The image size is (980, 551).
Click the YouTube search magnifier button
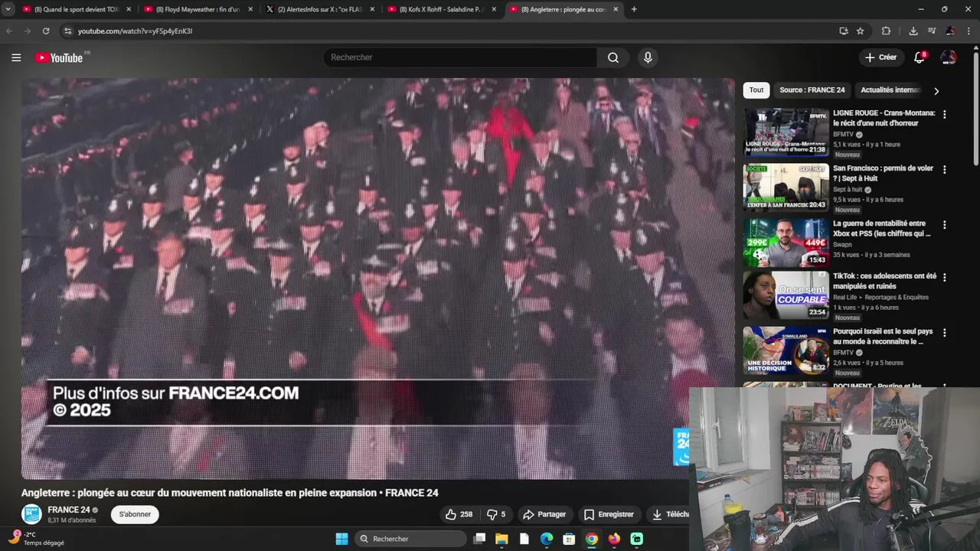(x=613, y=57)
